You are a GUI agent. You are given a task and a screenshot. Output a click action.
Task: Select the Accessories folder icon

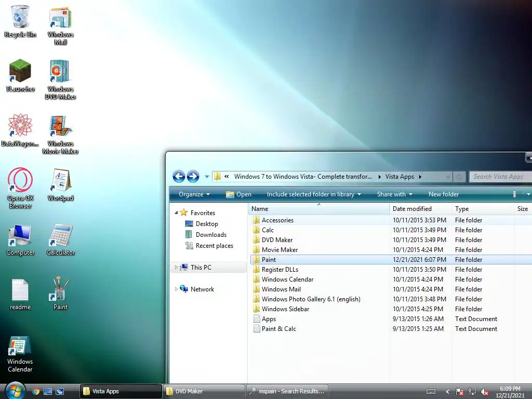pyautogui.click(x=256, y=220)
